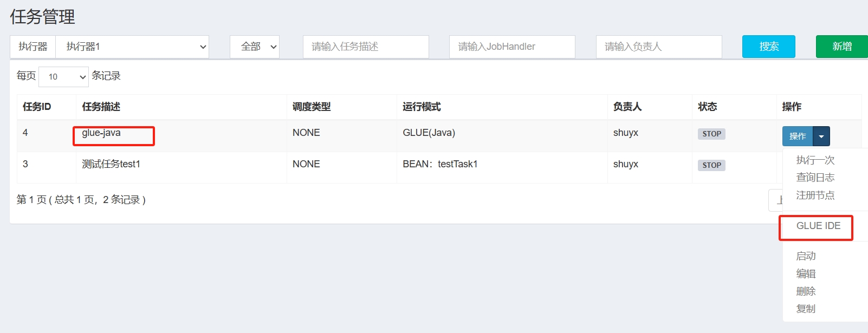Click the green 新增 add button
Image resolution: width=868 pixels, height=333 pixels.
(x=841, y=47)
